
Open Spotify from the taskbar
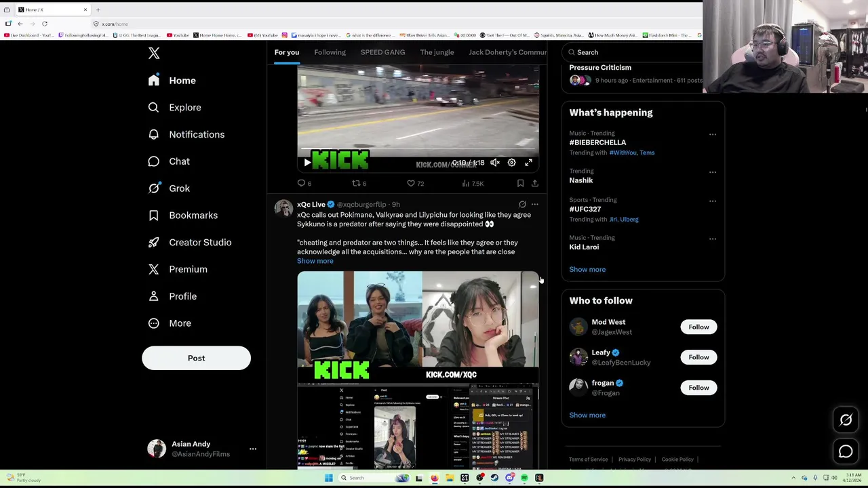[x=524, y=478]
